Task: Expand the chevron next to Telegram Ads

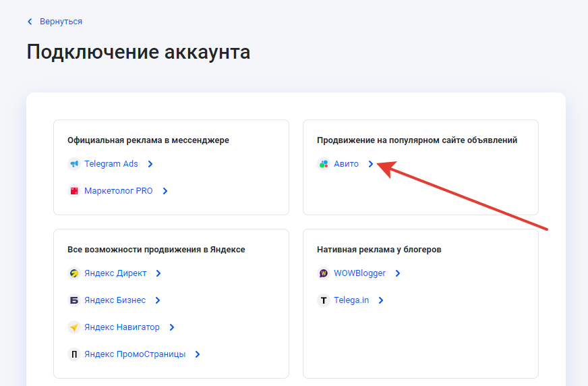Action: pyautogui.click(x=150, y=164)
